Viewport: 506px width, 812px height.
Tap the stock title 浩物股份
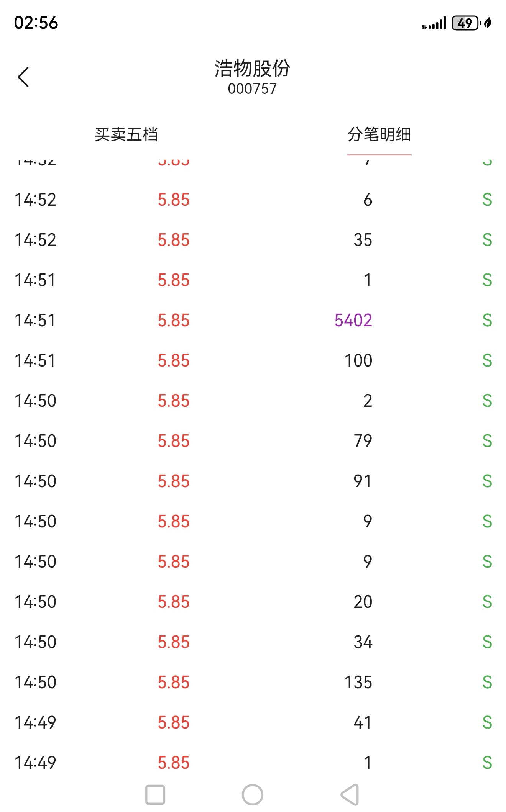[252, 69]
